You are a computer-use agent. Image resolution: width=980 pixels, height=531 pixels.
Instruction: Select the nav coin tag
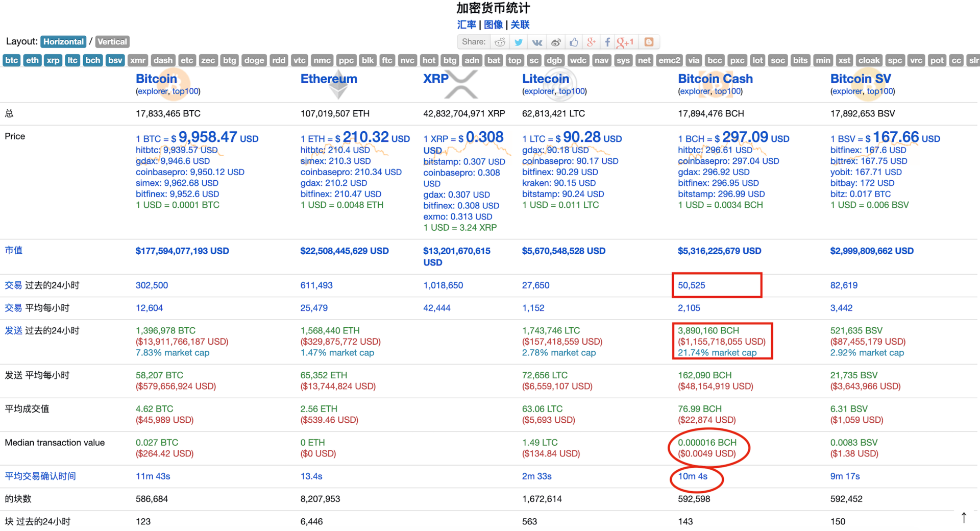(601, 60)
